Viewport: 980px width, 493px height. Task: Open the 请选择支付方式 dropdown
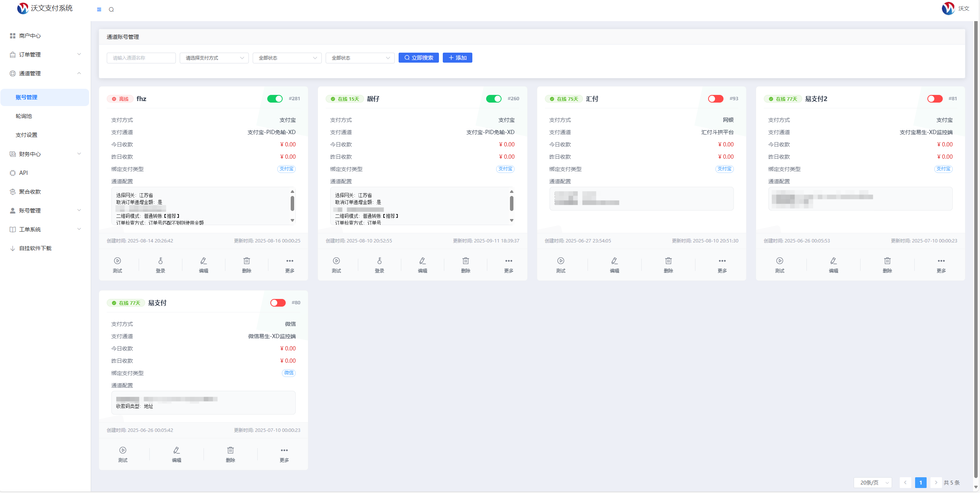click(214, 58)
